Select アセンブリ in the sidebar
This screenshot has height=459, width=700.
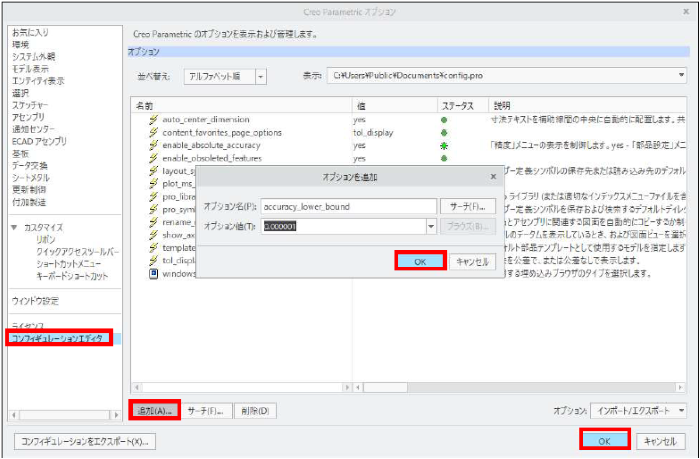coord(28,117)
